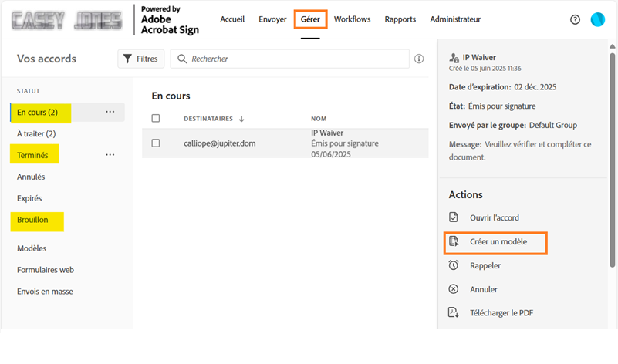The image size is (618, 364).
Task: Open the options menu for Terminés
Action: 110,155
